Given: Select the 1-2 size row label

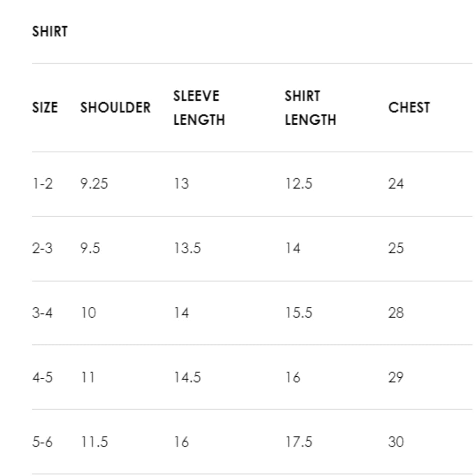Looking at the screenshot, I should click(x=42, y=183).
